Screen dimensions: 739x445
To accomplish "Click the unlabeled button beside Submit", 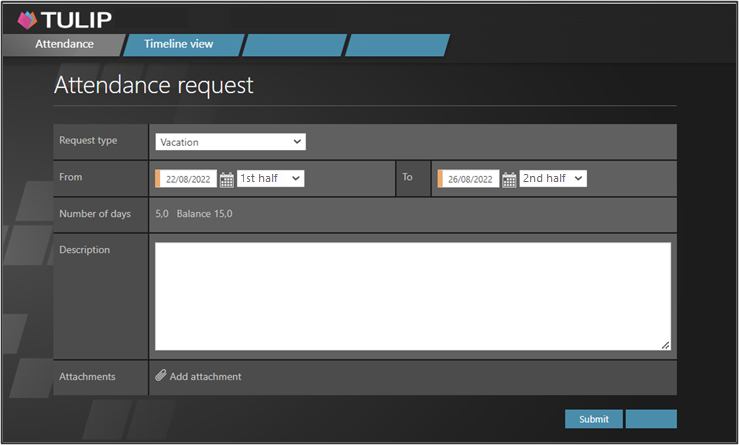I will pyautogui.click(x=651, y=419).
